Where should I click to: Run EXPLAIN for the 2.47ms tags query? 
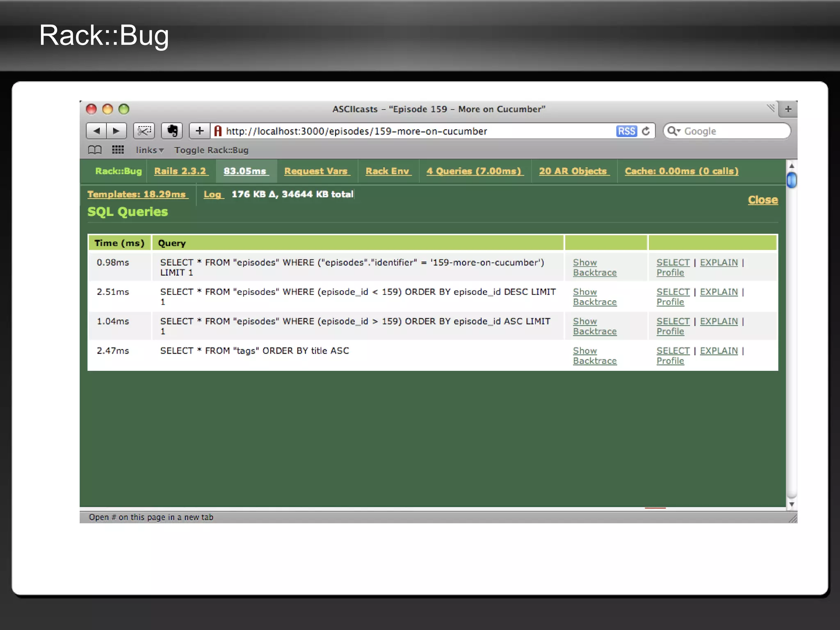click(x=719, y=351)
